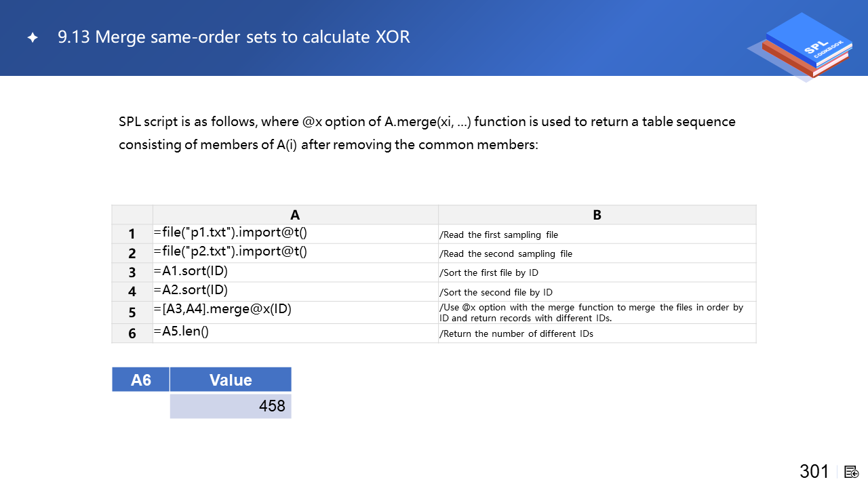Click the =A5.len() cell
The width and height of the screenshot is (868, 488).
182,332
